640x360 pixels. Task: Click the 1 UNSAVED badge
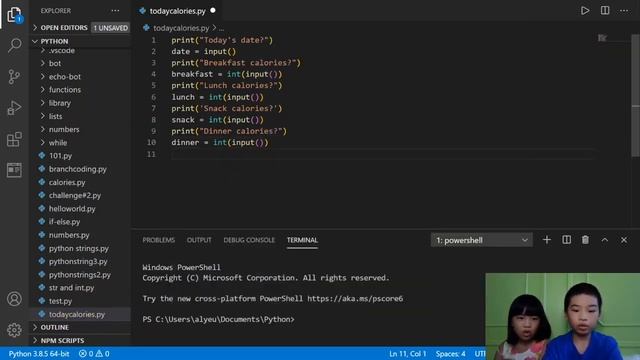point(111,28)
